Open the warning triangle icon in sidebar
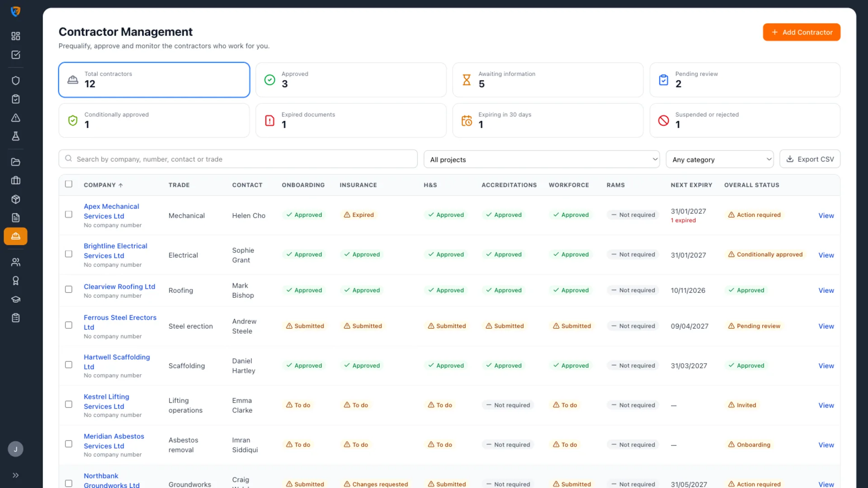Screen dimensions: 868x488 coord(16,118)
